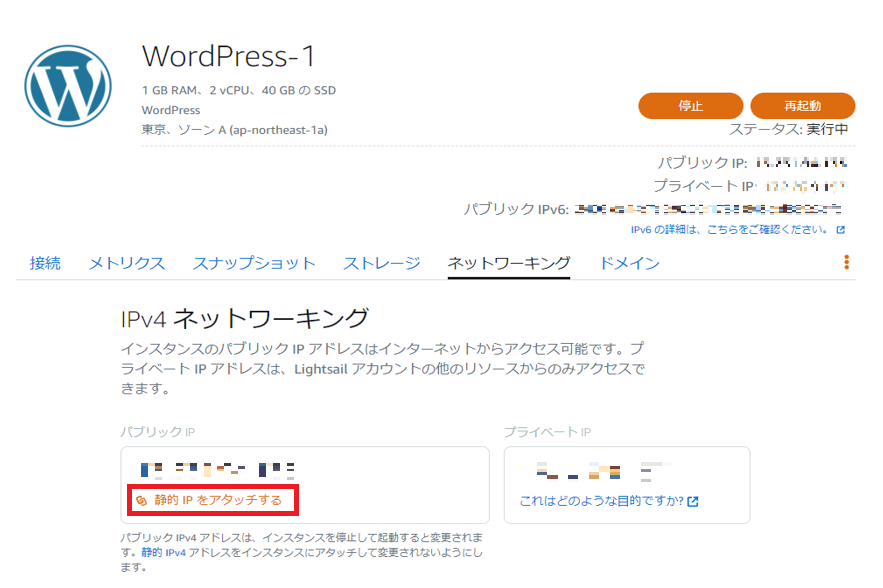Screen dimensions: 883x588
Task: Click the blurred private IP value in the header
Action: (x=804, y=186)
